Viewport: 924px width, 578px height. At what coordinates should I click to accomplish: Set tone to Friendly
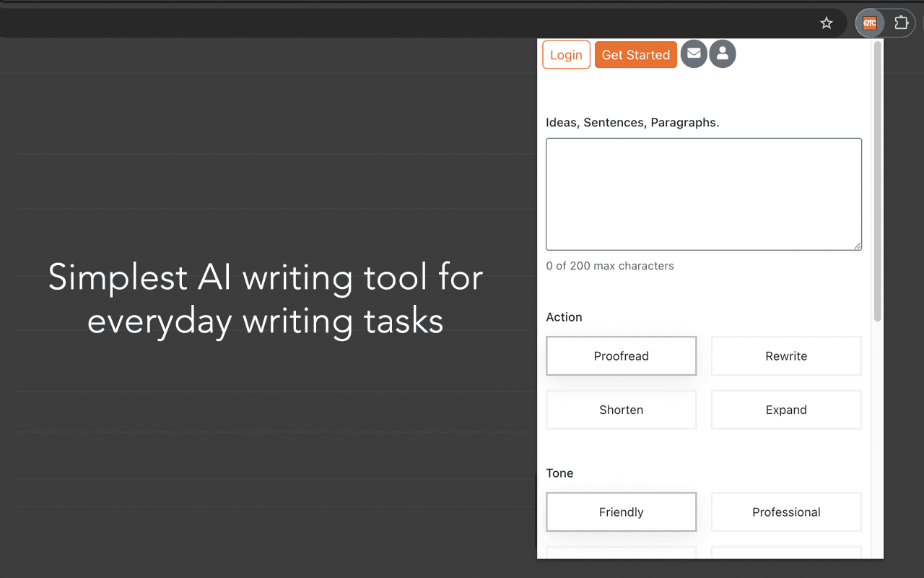[x=621, y=512]
